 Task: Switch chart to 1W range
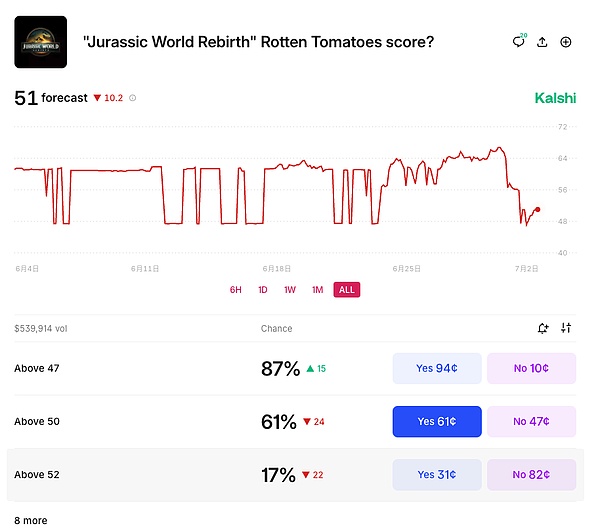tap(290, 290)
